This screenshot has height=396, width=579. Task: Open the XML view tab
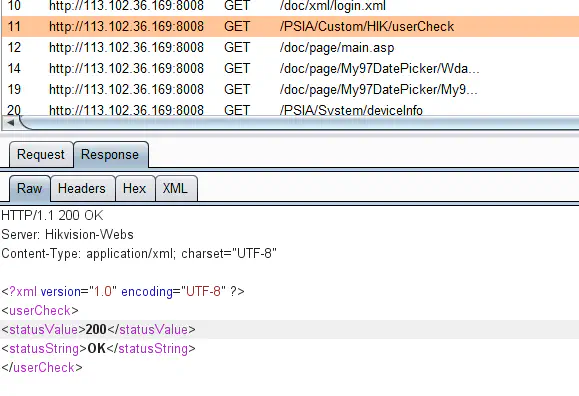[x=176, y=188]
